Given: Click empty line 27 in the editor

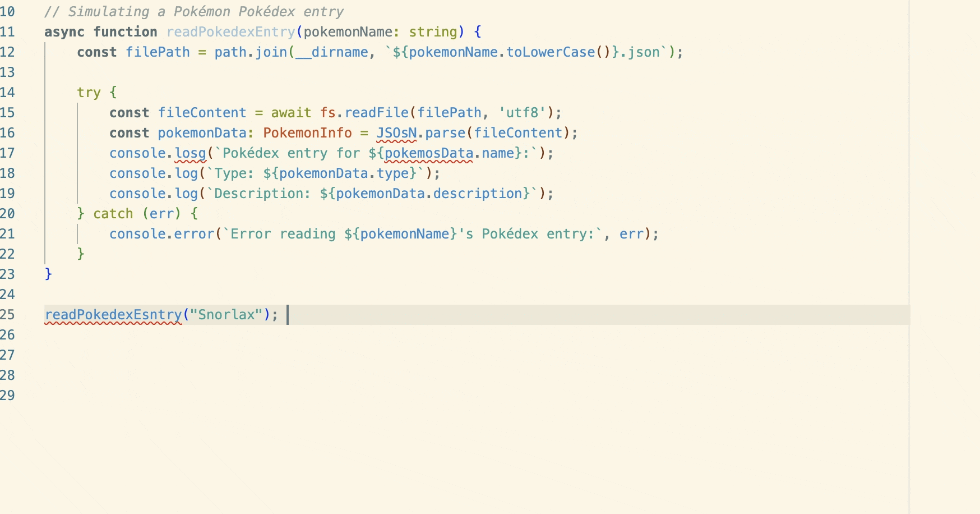Looking at the screenshot, I should click(224, 355).
